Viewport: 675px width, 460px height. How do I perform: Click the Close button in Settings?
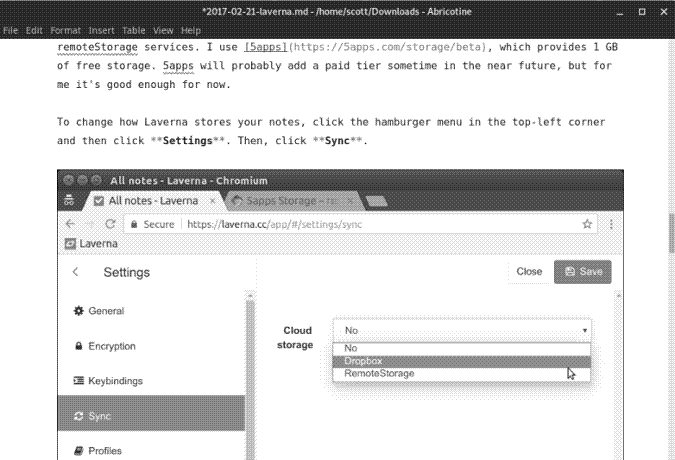point(529,272)
